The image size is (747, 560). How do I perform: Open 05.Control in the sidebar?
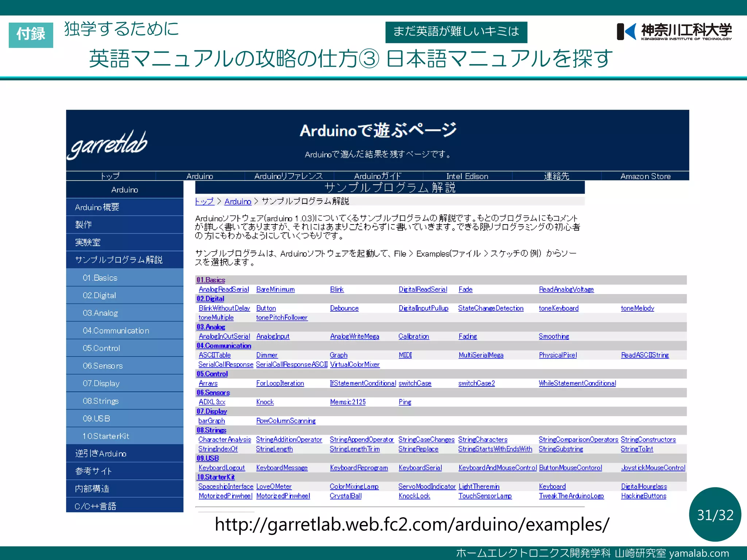coord(125,348)
